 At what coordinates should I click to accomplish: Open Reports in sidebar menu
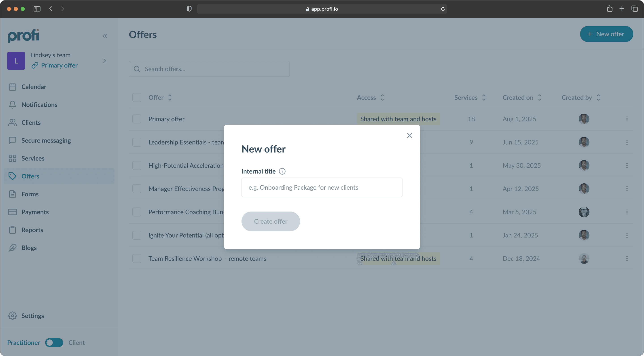(32, 230)
